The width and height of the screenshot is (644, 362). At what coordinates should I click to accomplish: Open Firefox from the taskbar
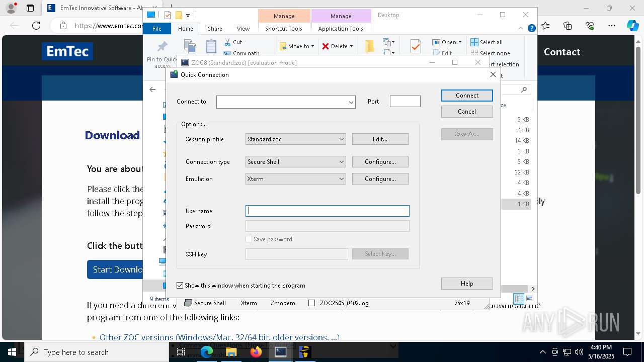[x=256, y=352]
